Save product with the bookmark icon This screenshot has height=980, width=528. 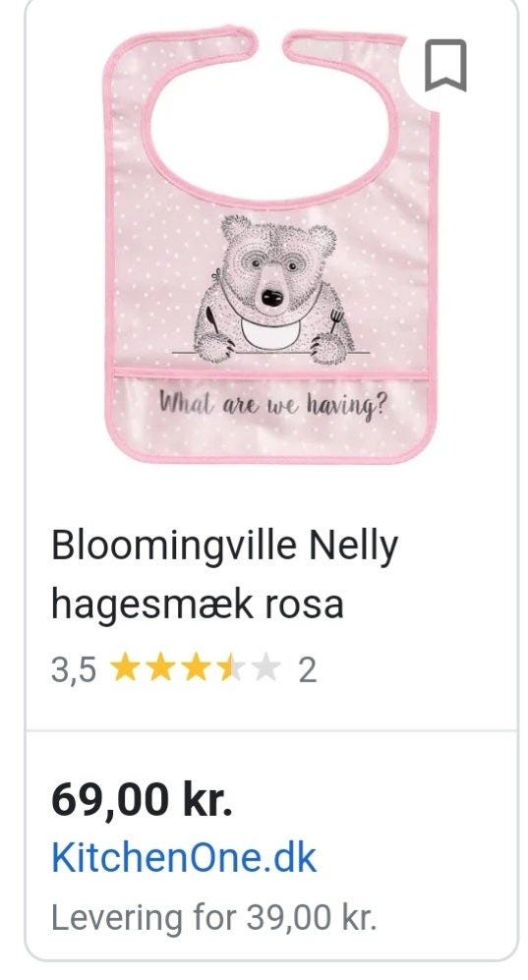pos(445,65)
